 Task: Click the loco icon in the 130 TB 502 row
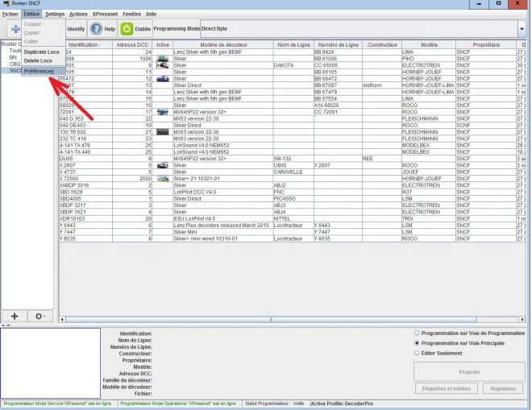pos(163,132)
